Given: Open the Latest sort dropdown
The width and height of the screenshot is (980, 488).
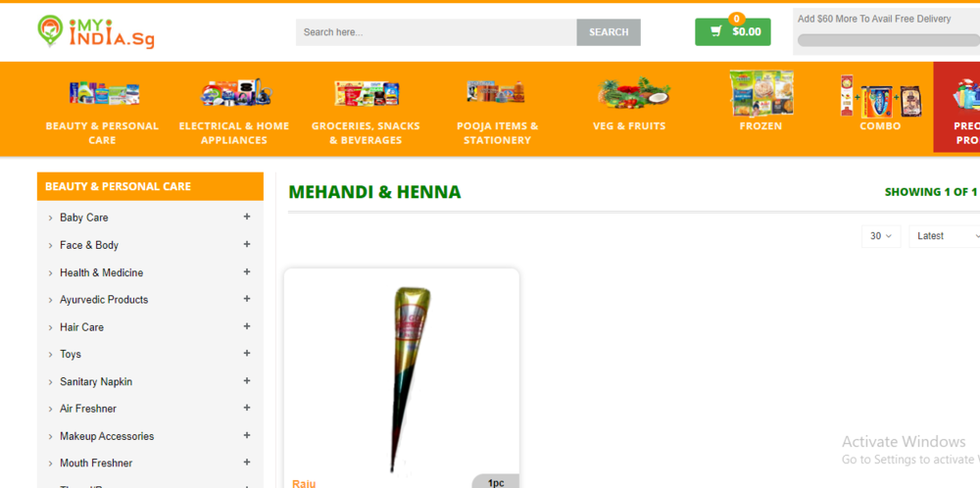Looking at the screenshot, I should point(945,236).
